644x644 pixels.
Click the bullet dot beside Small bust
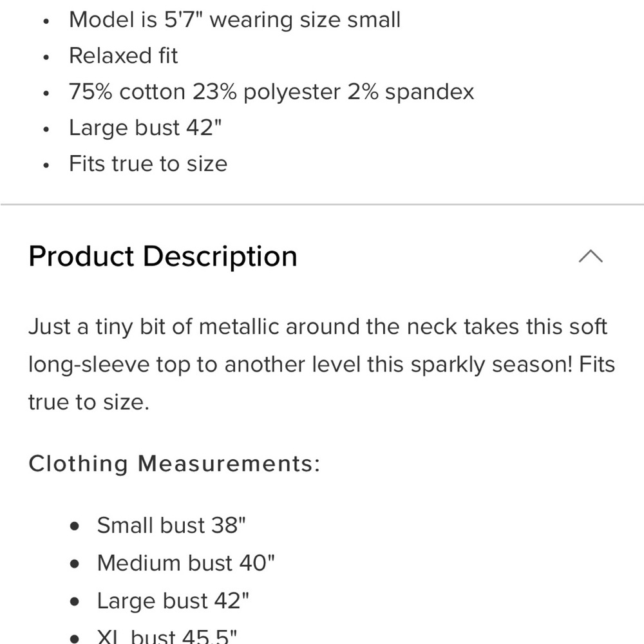[x=74, y=526]
